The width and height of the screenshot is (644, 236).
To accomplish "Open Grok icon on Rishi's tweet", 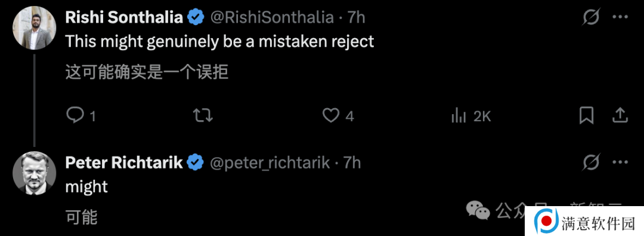I will point(591,17).
